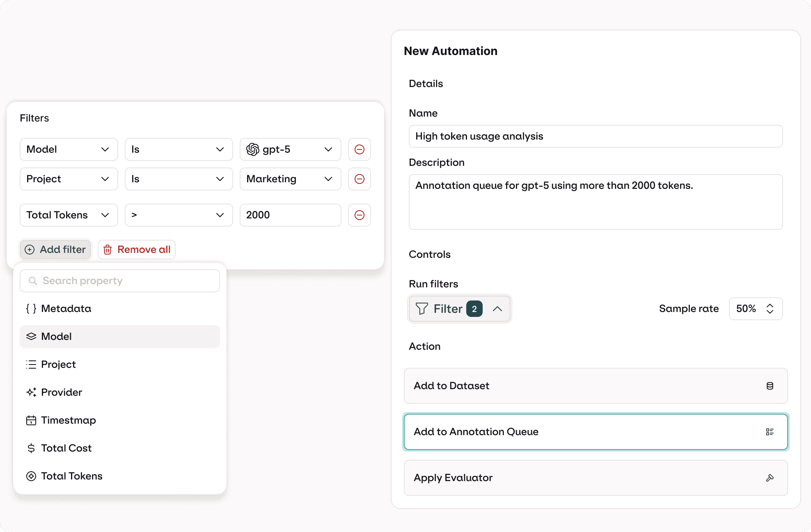The image size is (811, 532).
Task: Click the Apply Evaluator hammer icon
Action: point(770,478)
